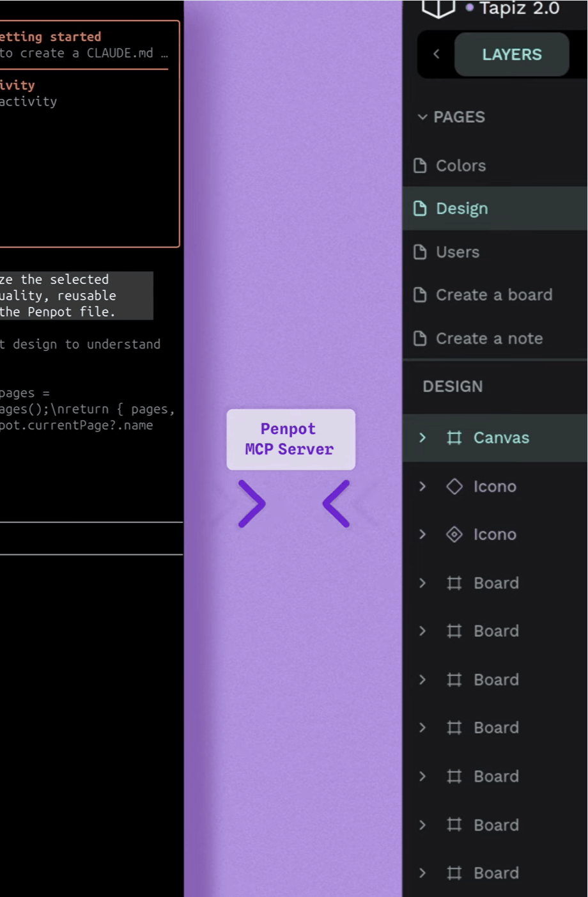The width and height of the screenshot is (588, 897).
Task: Click the page icon next to Users
Action: pyautogui.click(x=420, y=252)
